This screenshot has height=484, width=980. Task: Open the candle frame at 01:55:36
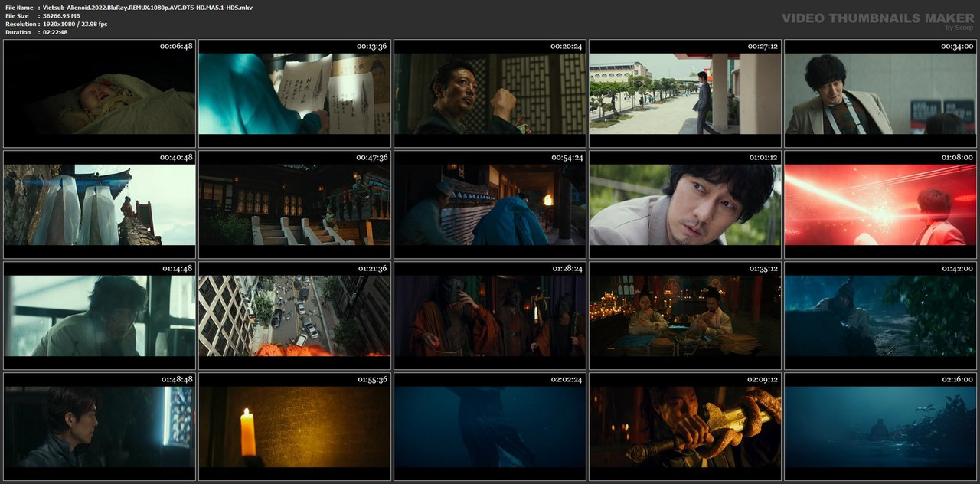[295, 427]
